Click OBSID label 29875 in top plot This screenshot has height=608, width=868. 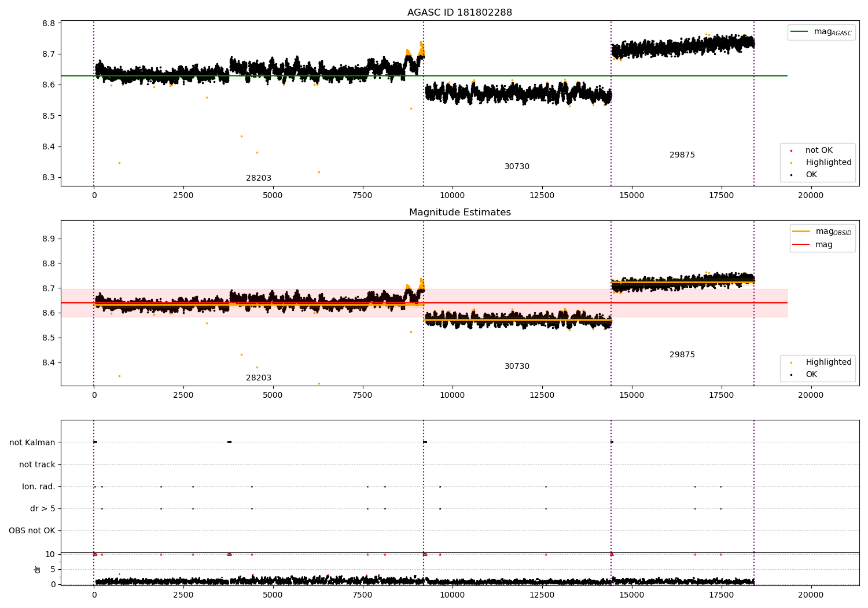click(x=682, y=155)
